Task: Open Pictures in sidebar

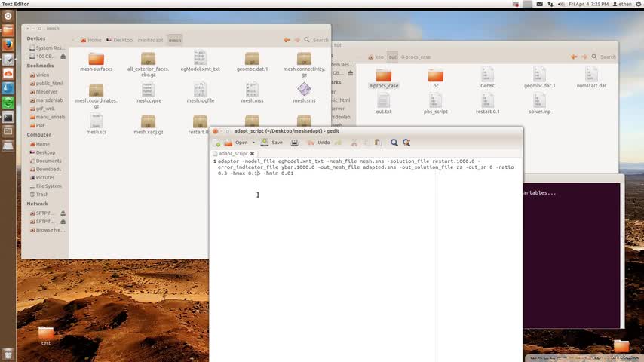Action: [x=42, y=178]
